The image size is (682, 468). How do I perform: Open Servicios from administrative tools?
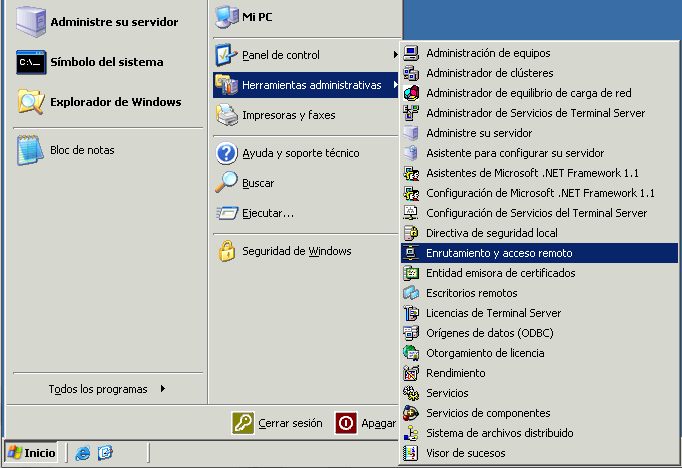click(446, 393)
